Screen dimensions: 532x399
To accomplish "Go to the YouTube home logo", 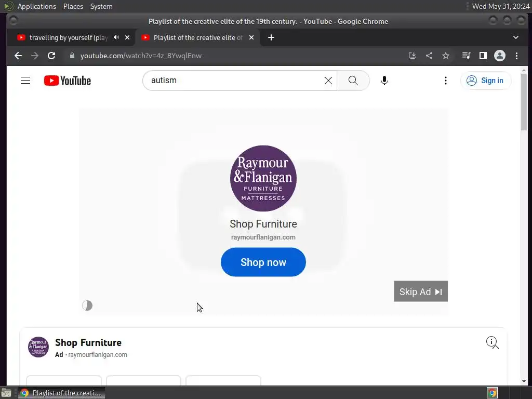I will coord(68,81).
